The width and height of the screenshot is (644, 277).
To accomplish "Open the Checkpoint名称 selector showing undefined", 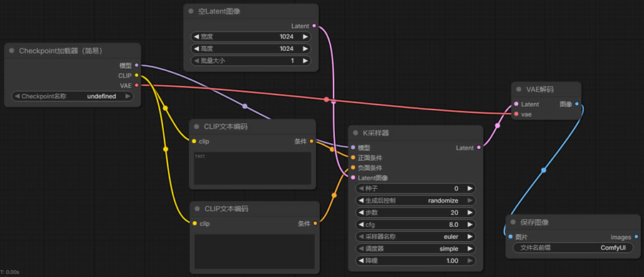I will [72, 96].
